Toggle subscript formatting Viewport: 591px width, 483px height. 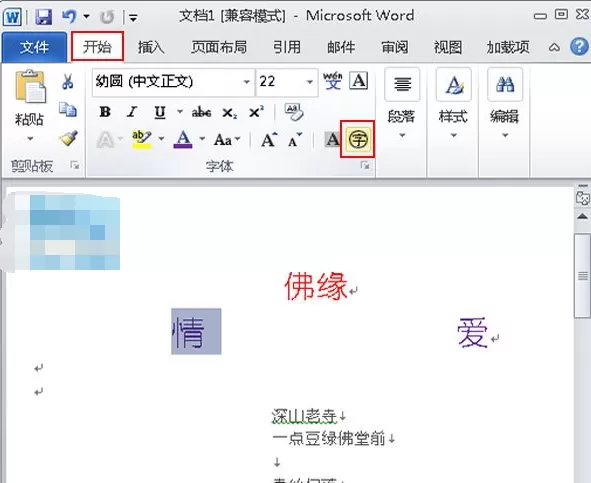pyautogui.click(x=230, y=113)
